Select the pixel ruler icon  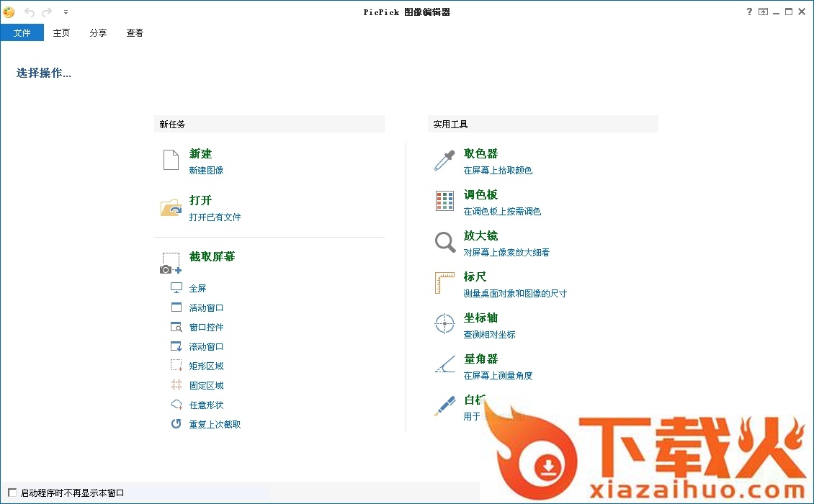tap(444, 283)
